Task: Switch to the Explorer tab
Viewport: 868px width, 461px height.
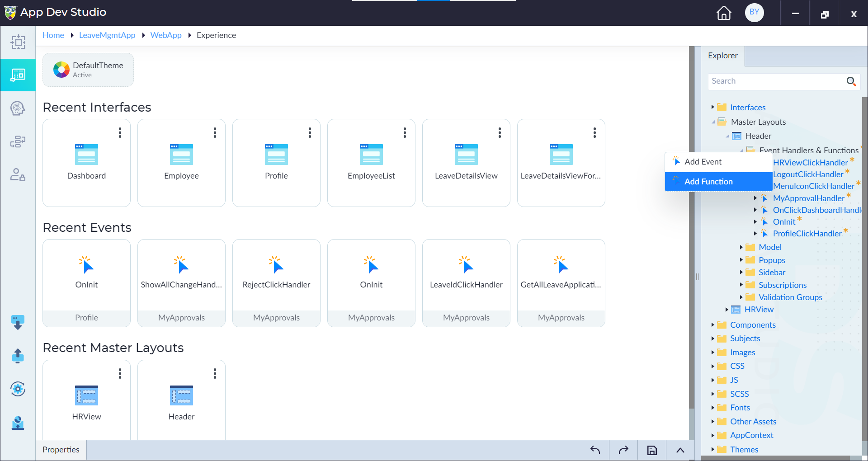Action: 722,56
